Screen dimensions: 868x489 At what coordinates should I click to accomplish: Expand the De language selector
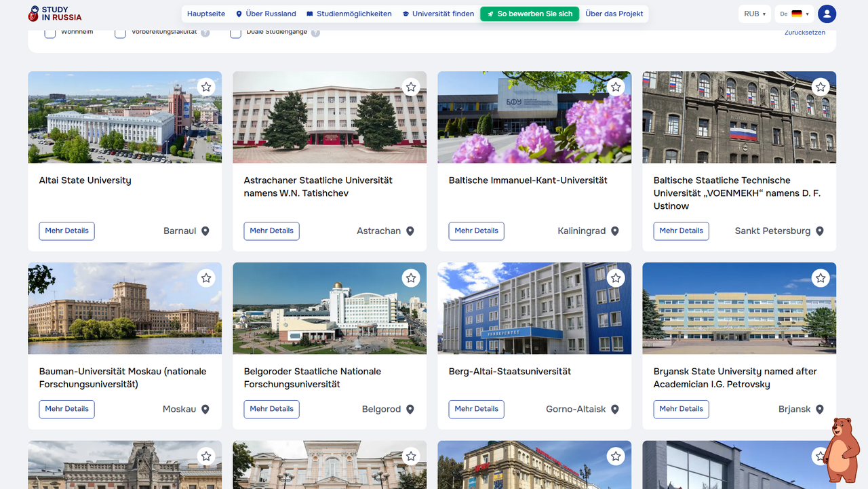coord(795,14)
